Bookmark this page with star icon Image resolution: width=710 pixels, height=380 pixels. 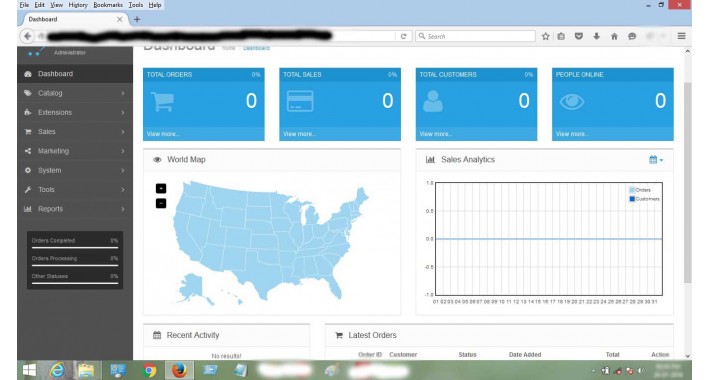[x=545, y=36]
